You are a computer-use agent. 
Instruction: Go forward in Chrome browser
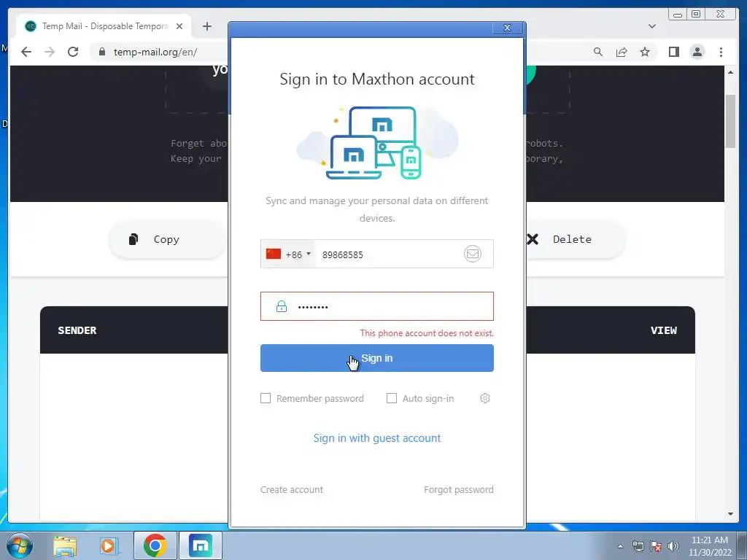[x=50, y=52]
